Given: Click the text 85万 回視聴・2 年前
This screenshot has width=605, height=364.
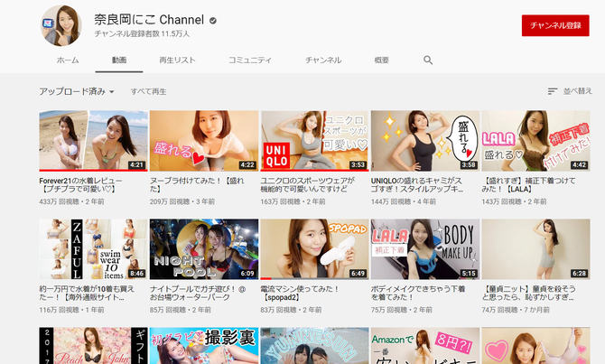Looking at the screenshot, I should 181,310.
